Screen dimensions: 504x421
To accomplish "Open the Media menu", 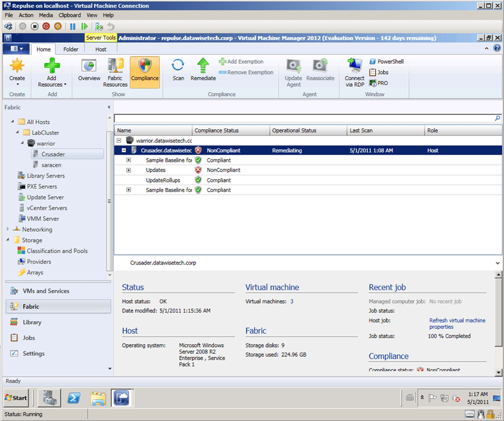I will pyautogui.click(x=46, y=15).
